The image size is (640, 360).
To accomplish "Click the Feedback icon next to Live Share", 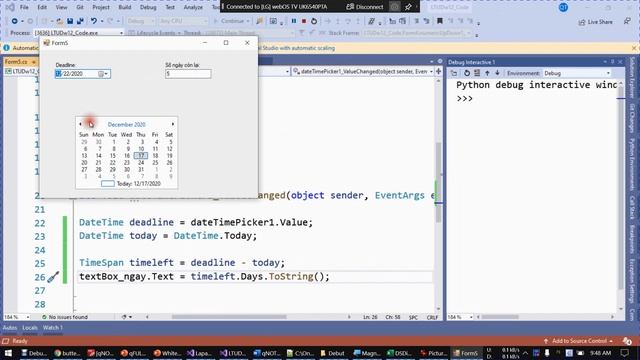I will (x=627, y=21).
